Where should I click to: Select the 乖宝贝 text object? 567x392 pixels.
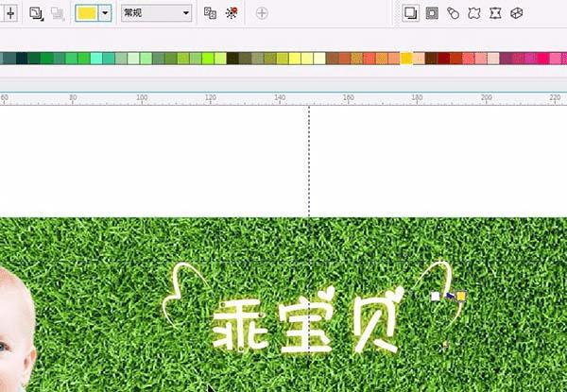click(308, 321)
